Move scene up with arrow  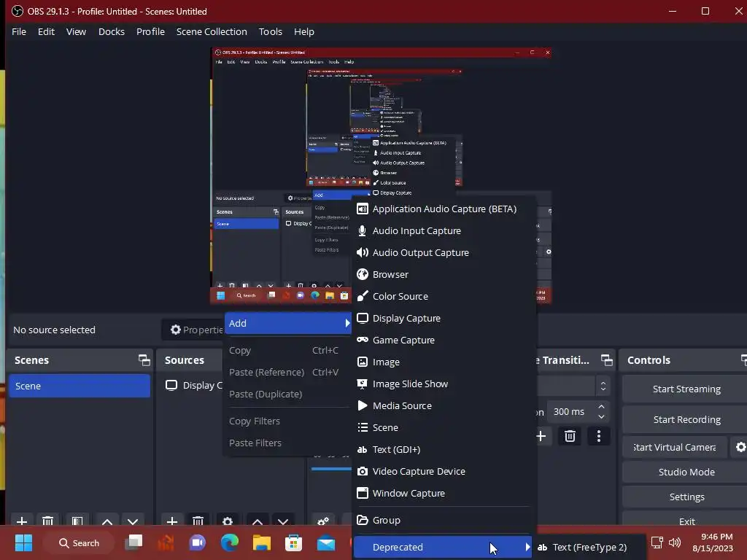pos(107,521)
